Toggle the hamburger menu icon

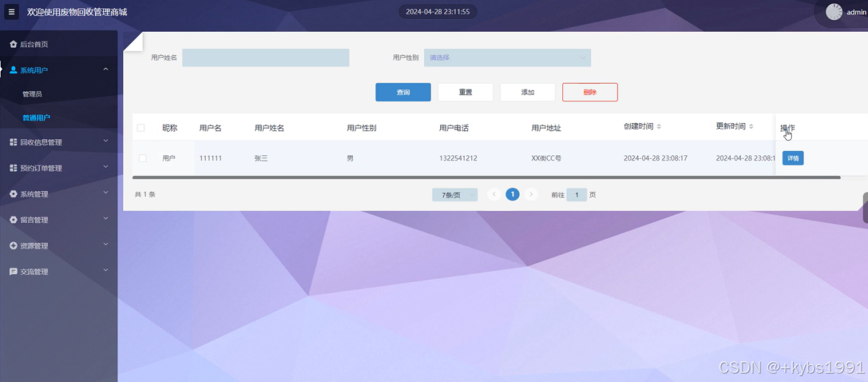[x=11, y=12]
